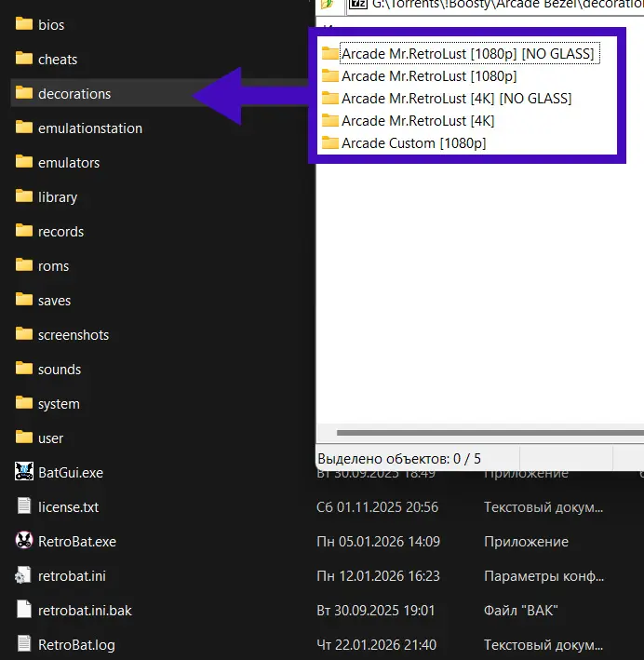Open the saves folder
Screen dimensions: 644x660
[x=54, y=301]
